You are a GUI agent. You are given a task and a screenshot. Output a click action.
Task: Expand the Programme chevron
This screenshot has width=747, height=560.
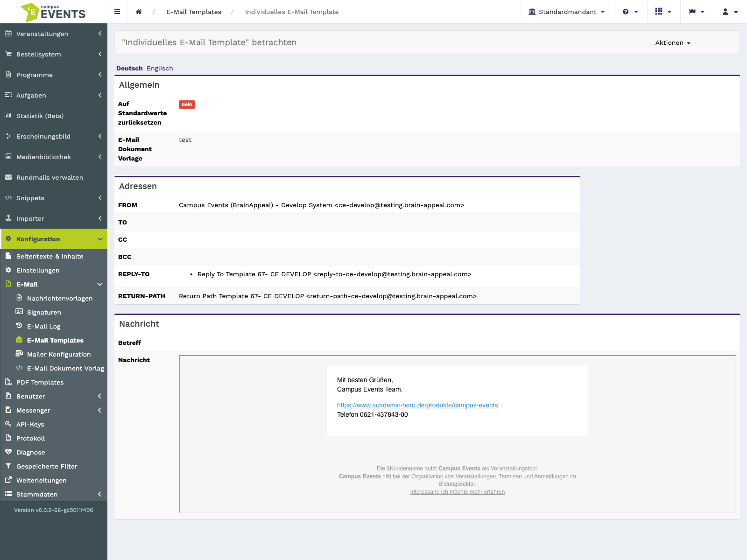pos(100,75)
